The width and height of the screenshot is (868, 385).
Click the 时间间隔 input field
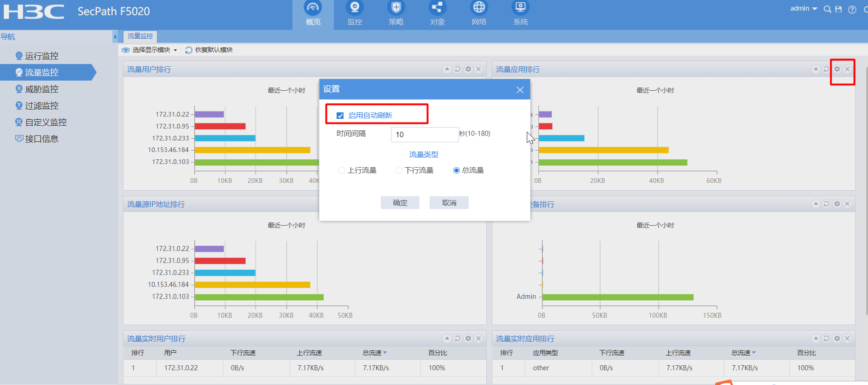click(x=425, y=134)
